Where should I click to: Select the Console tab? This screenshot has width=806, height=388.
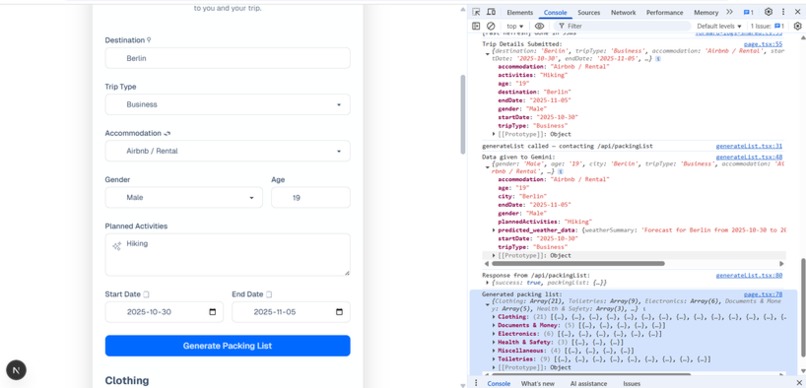555,12
